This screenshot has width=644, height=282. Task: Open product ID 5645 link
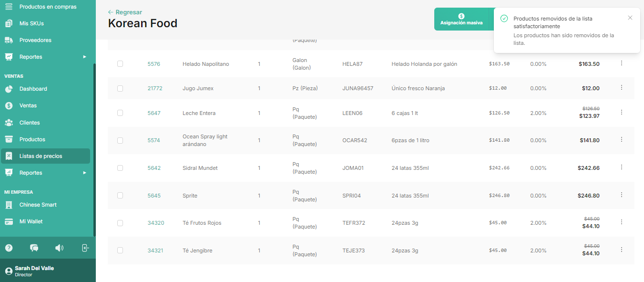tap(154, 196)
